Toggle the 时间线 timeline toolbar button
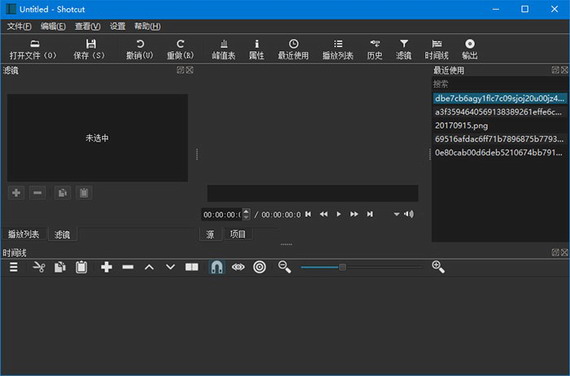The width and height of the screenshot is (570, 376). tap(437, 49)
